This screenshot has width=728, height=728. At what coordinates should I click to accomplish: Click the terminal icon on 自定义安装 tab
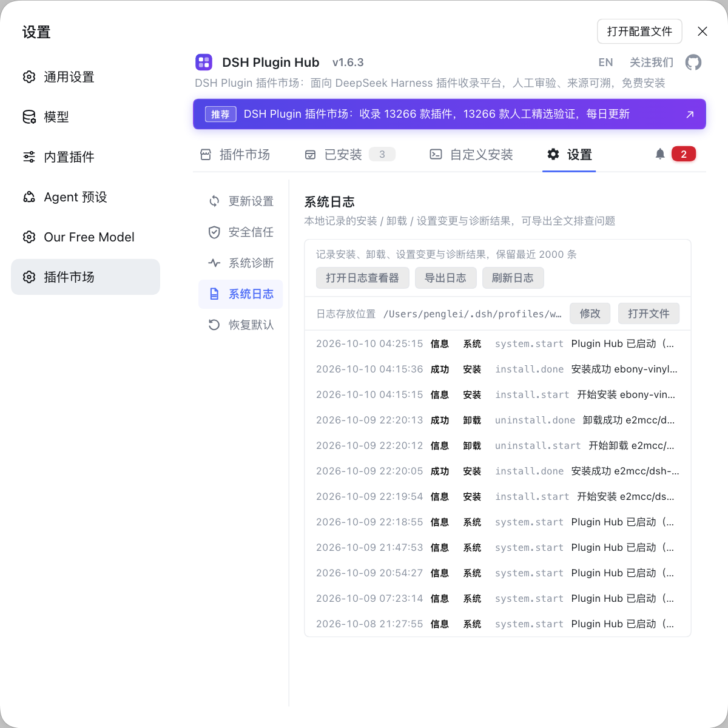point(436,155)
